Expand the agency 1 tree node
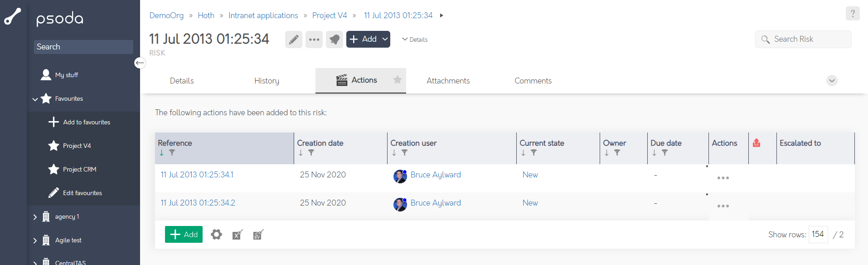The width and height of the screenshot is (868, 265). pyautogui.click(x=35, y=217)
